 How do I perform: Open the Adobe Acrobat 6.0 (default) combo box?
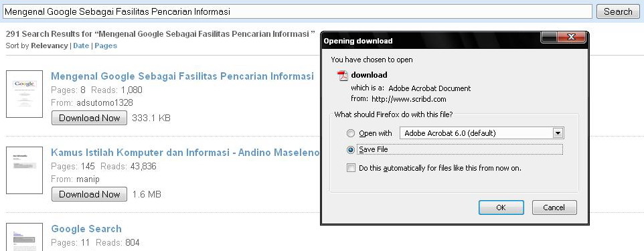pyautogui.click(x=482, y=133)
